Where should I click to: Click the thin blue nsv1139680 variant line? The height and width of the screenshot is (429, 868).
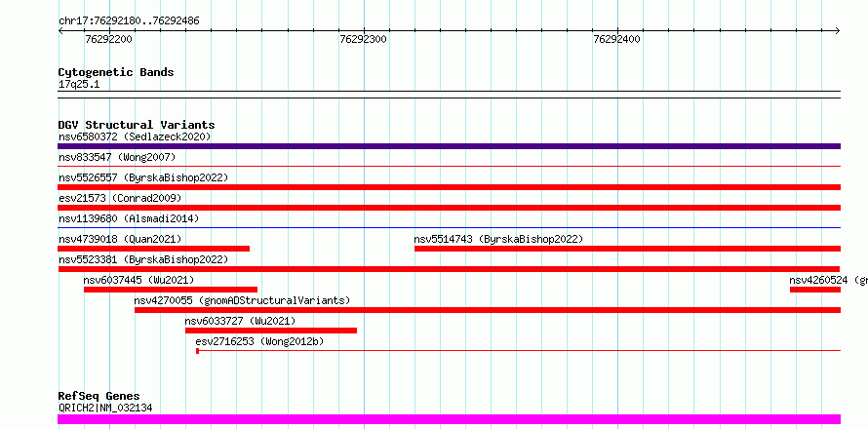(x=449, y=227)
